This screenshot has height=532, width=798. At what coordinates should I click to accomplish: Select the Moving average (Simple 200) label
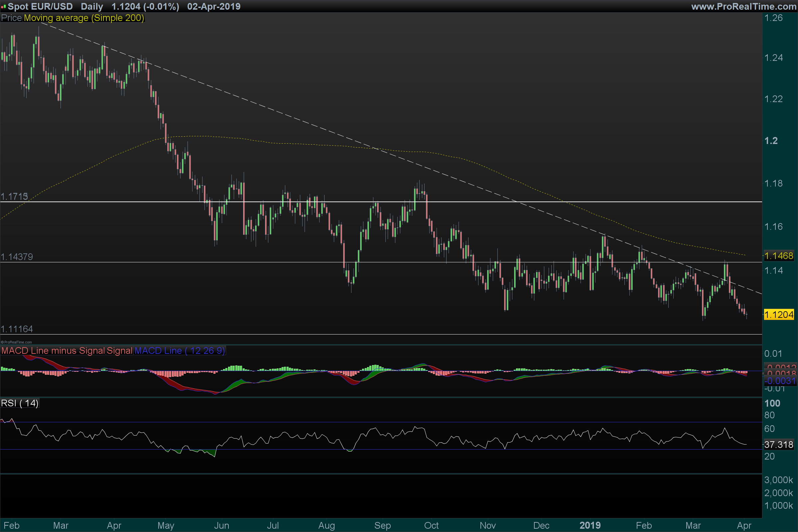(x=84, y=18)
